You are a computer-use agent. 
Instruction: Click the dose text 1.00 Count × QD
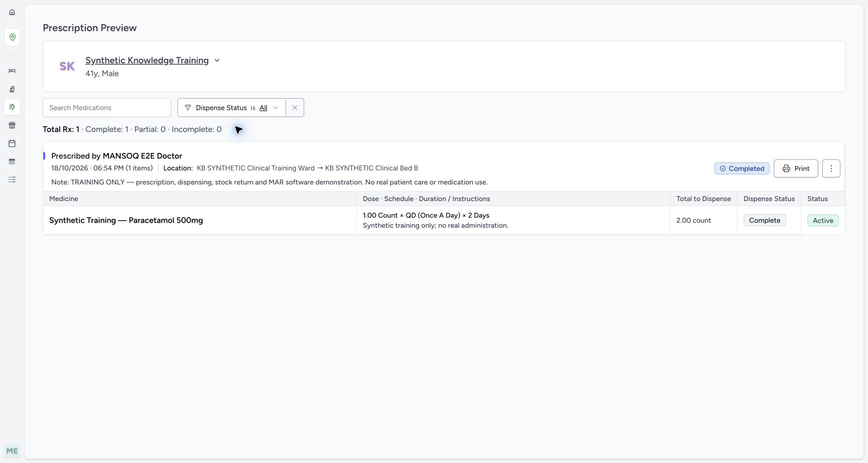426,215
